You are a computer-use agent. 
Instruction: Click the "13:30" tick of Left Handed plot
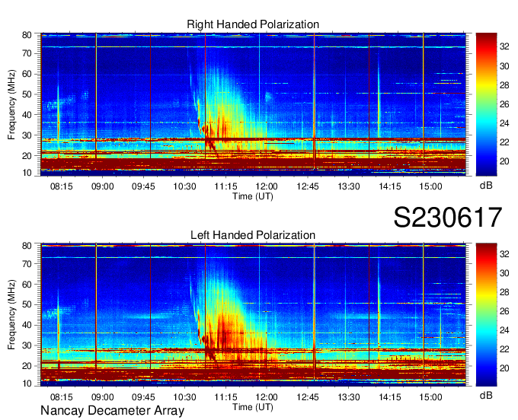(349, 397)
